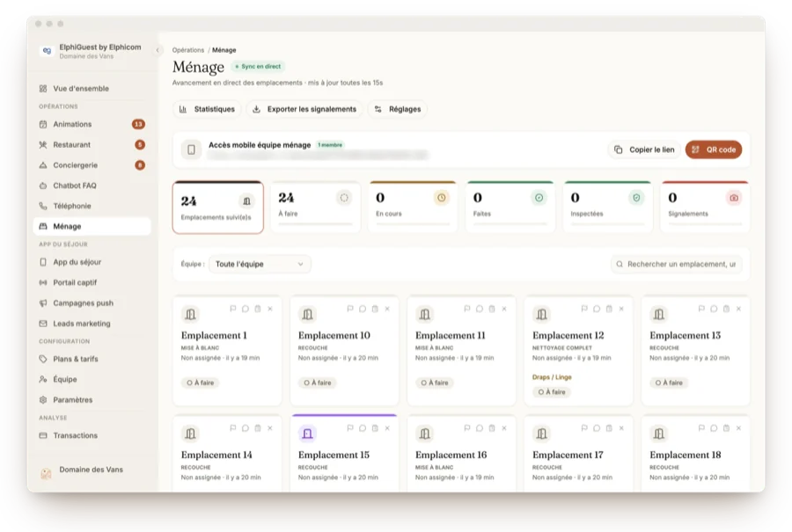Open Réglages settings button

[x=398, y=109]
